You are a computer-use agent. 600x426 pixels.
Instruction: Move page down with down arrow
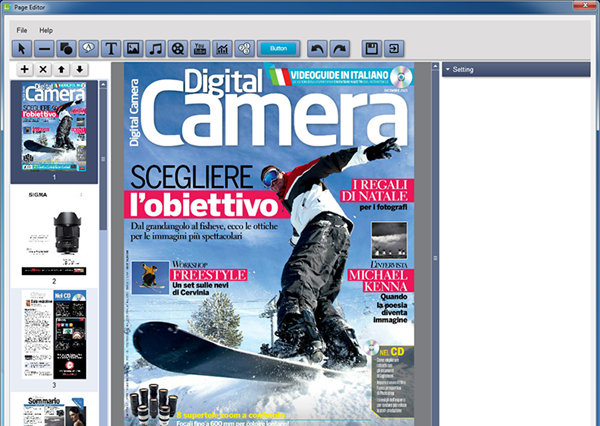(x=79, y=70)
